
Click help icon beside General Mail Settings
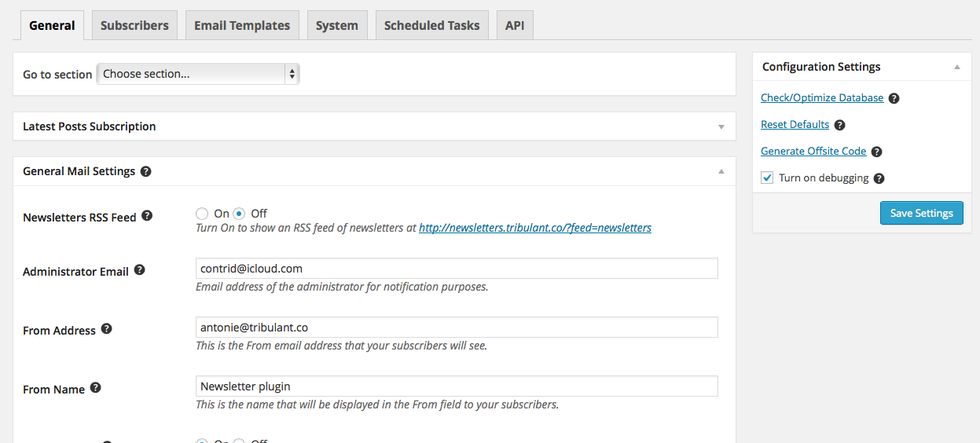point(145,171)
